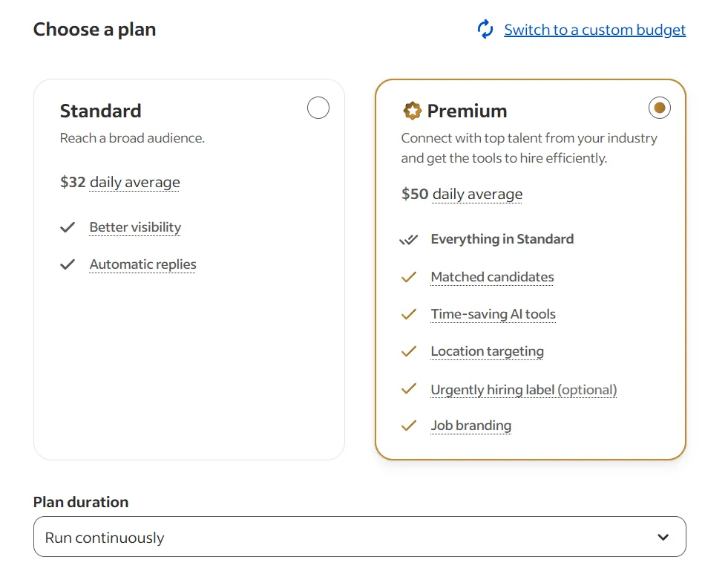Click the Choose a plan heading
728x577 pixels.
pyautogui.click(x=94, y=30)
